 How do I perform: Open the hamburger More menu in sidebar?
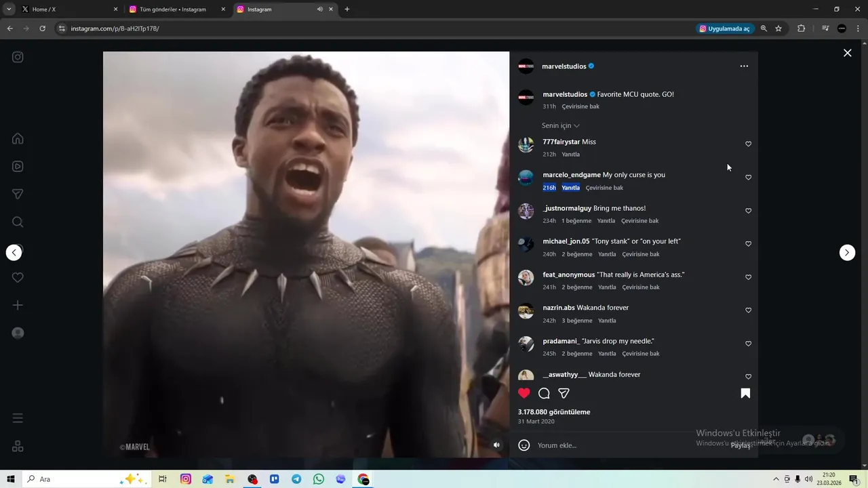coord(18,418)
